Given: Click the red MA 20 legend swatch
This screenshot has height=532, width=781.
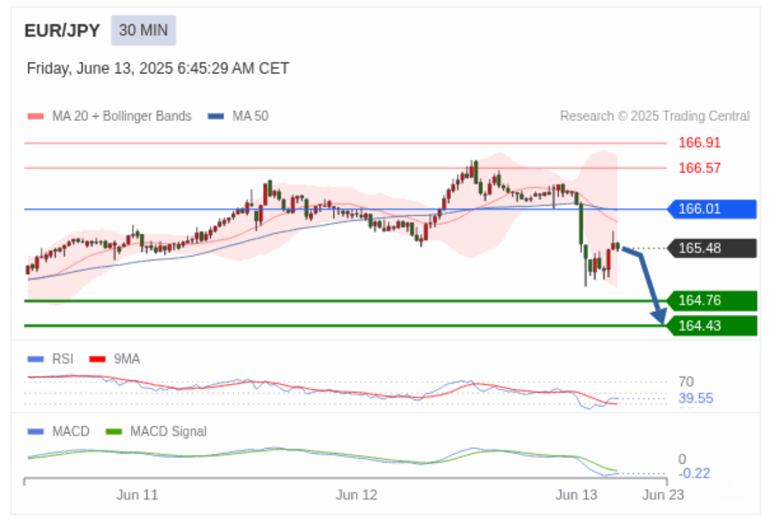Looking at the screenshot, I should point(35,116).
